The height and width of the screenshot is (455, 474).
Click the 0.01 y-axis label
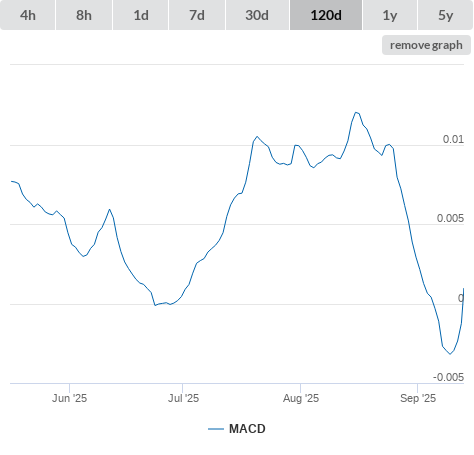453,139
